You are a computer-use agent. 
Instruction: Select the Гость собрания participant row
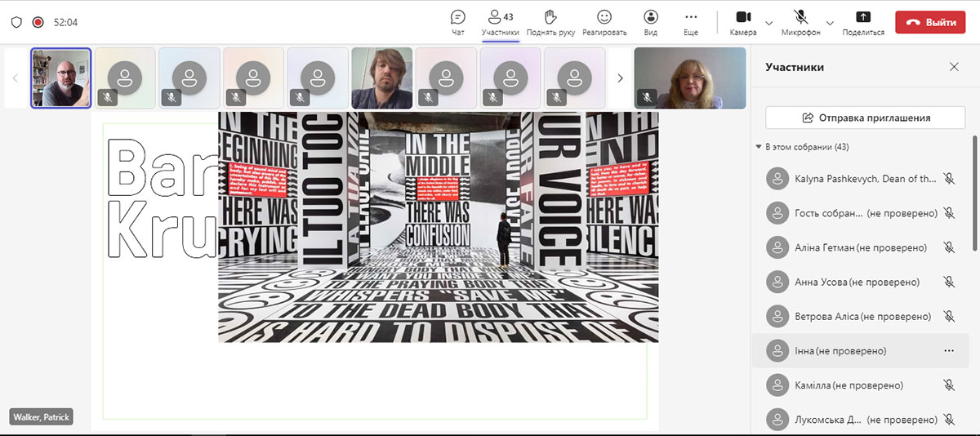click(861, 213)
